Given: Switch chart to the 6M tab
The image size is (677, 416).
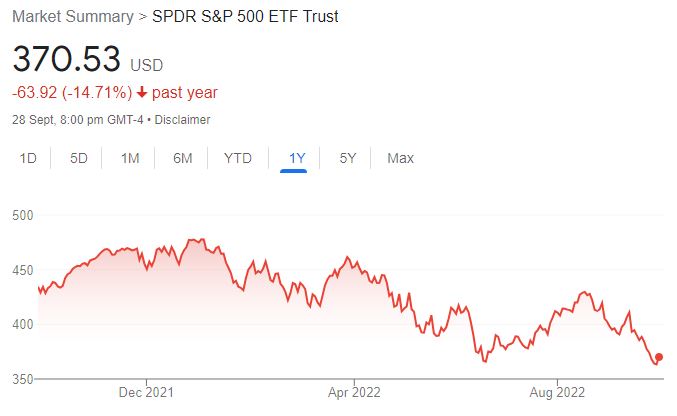Looking at the screenshot, I should 182,158.
